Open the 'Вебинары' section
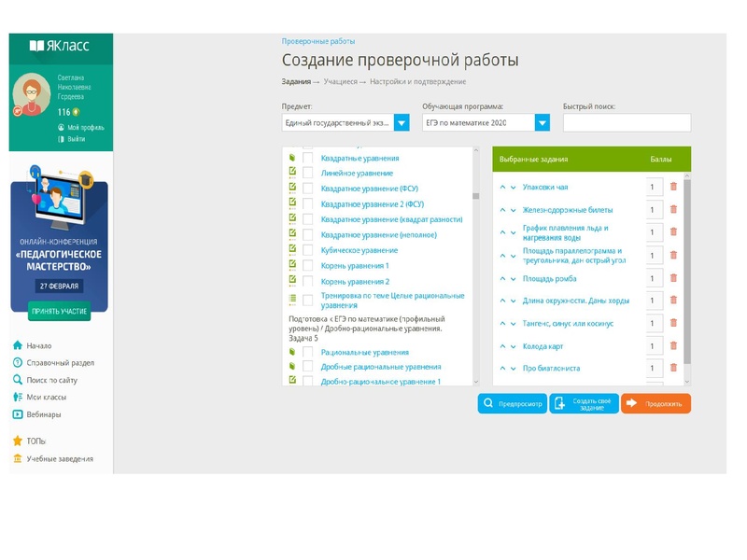Viewport: 747px width, 560px height. point(45,416)
